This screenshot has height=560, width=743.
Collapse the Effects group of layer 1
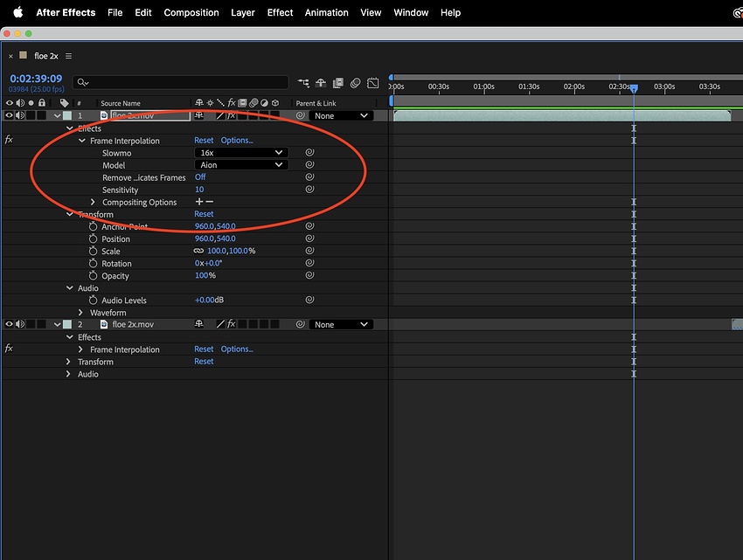tap(70, 128)
